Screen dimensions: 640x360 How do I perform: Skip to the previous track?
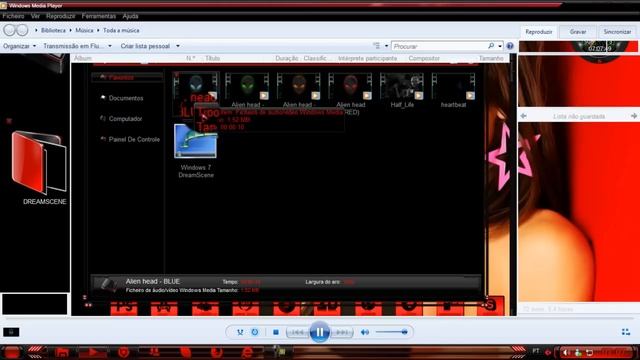(x=297, y=332)
